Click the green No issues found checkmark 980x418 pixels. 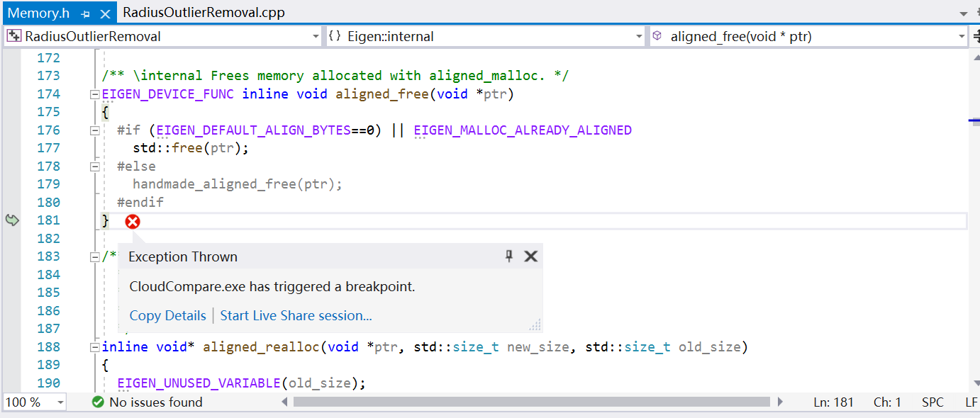(98, 402)
